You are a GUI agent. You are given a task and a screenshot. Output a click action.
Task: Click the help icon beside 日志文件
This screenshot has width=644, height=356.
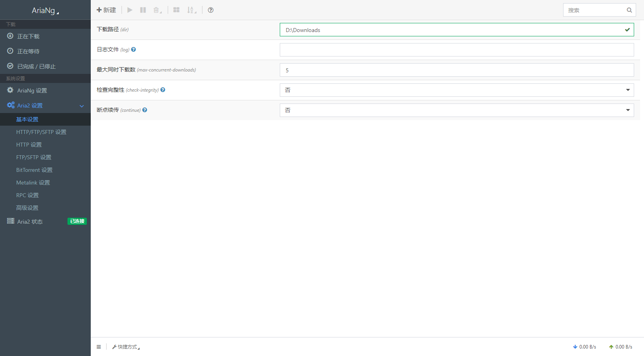tap(133, 49)
